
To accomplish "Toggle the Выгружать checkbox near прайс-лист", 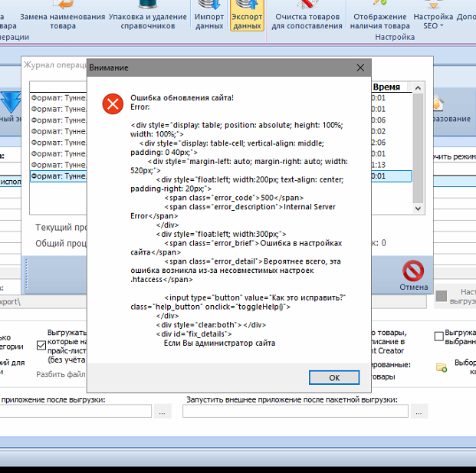I will (41, 345).
